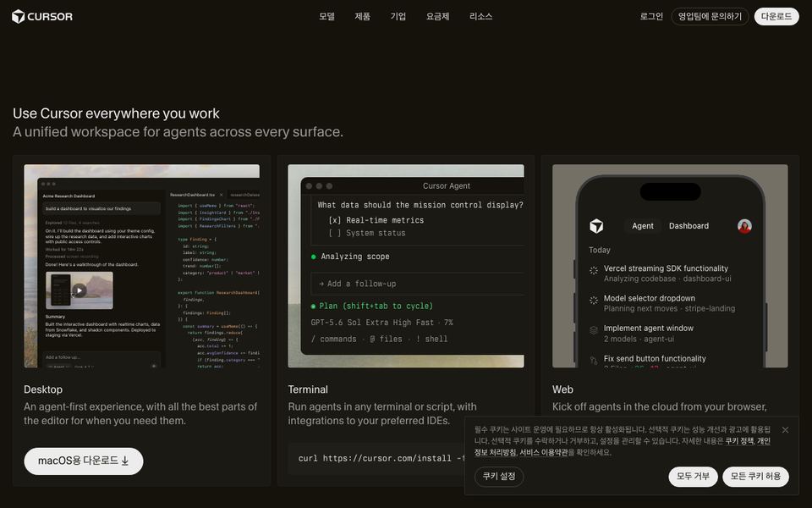Select the spinner icon beside Vercel streaming SDK

[594, 270]
